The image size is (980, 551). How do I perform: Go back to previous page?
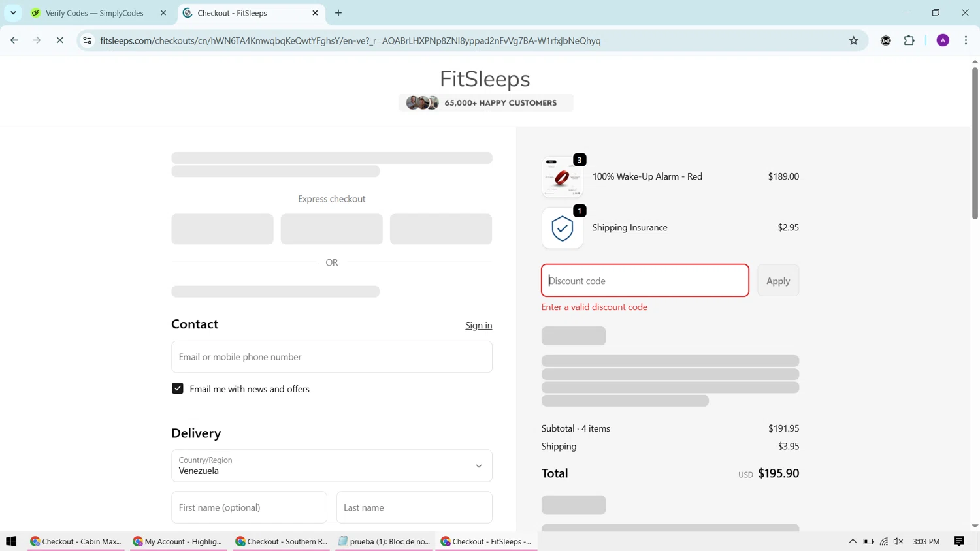[x=14, y=40]
